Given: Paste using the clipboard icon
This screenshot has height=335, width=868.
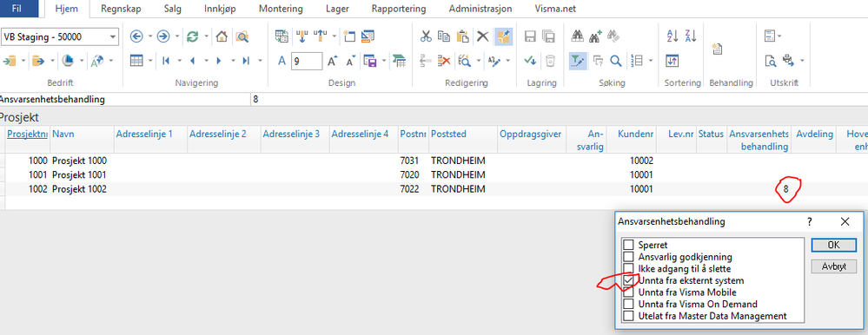Looking at the screenshot, I should click(x=463, y=36).
